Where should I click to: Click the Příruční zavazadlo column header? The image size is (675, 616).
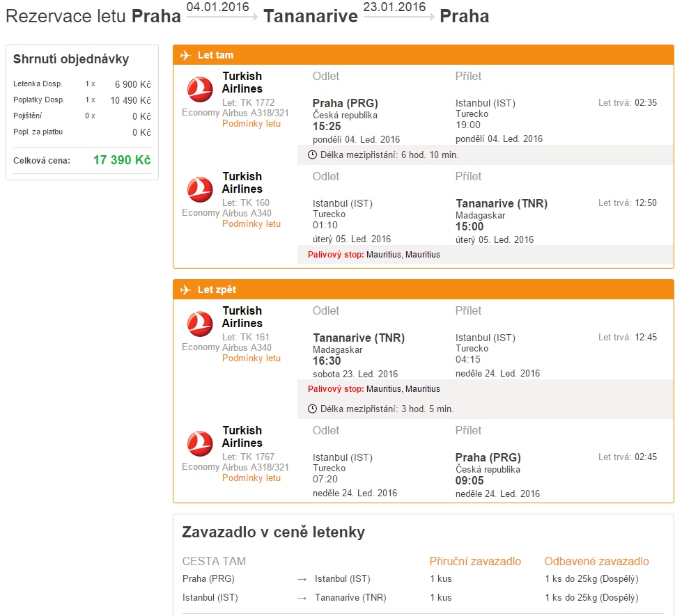(x=475, y=562)
